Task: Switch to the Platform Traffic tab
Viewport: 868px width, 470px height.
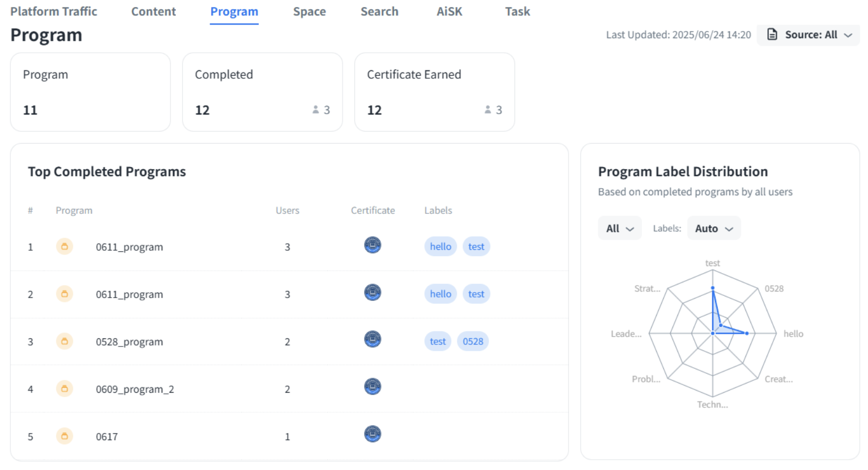Action: coord(53,11)
